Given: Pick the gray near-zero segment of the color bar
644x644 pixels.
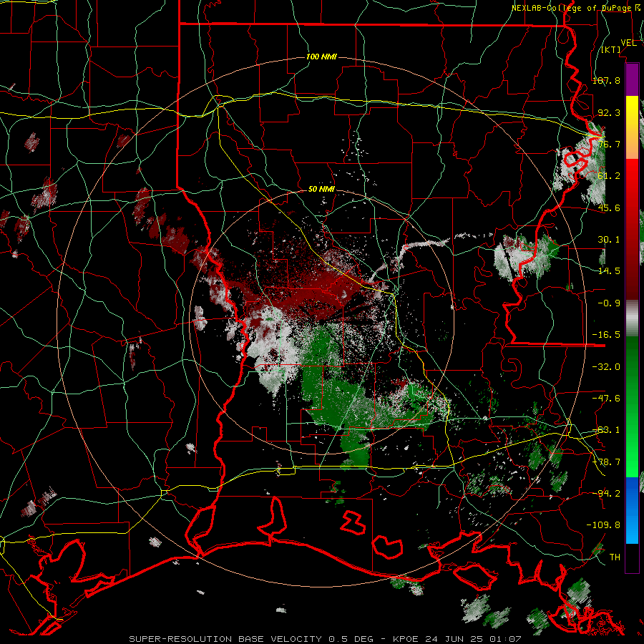Looking at the screenshot, I should (632, 318).
